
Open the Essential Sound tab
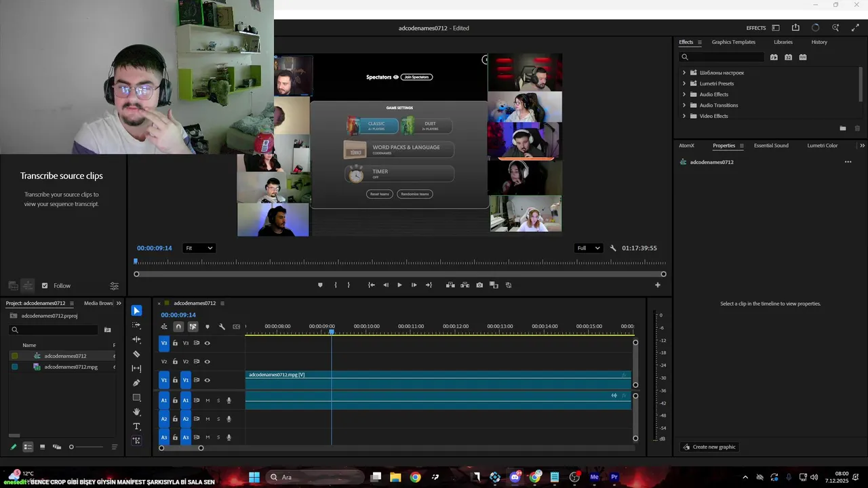pyautogui.click(x=771, y=145)
